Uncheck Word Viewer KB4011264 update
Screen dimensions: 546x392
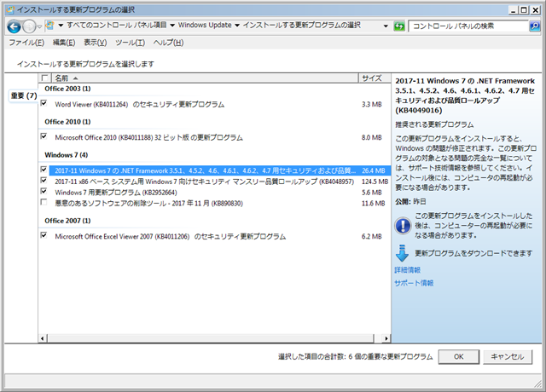44,103
